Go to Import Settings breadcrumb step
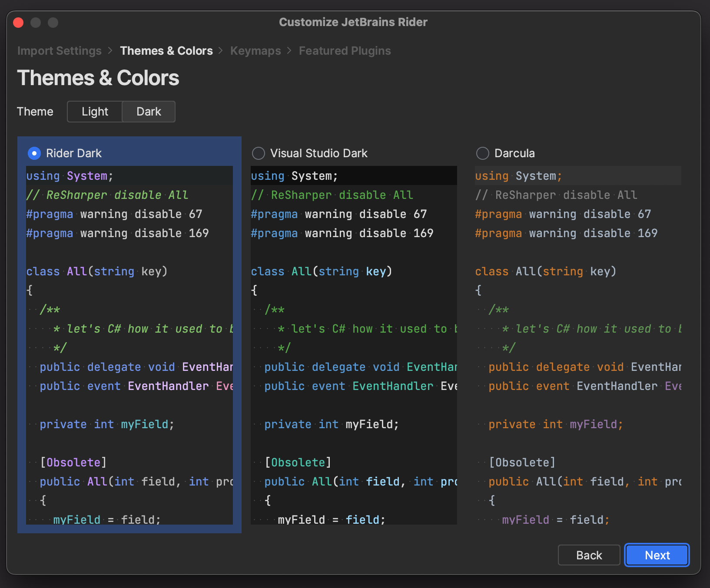 pos(59,51)
